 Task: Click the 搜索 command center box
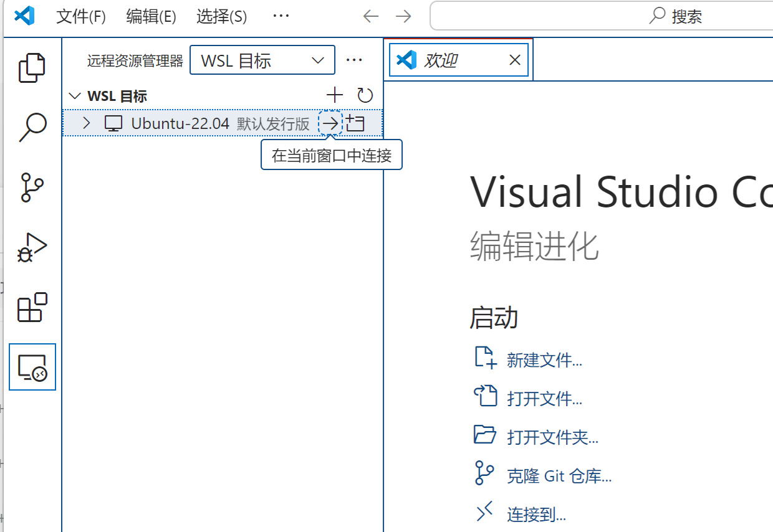tap(602, 16)
